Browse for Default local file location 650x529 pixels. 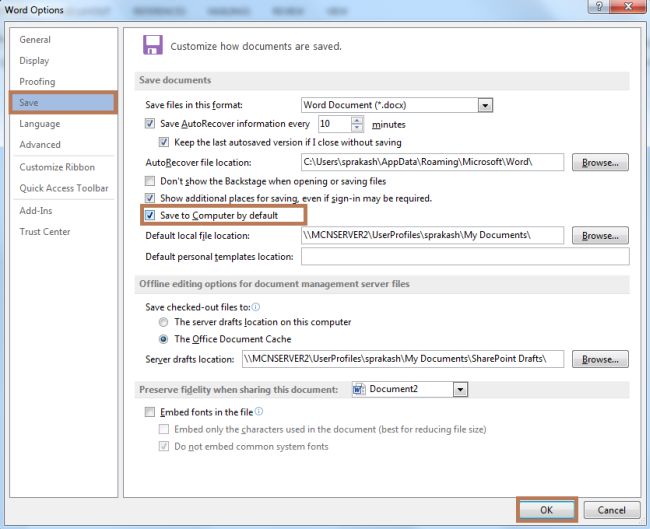click(x=600, y=235)
